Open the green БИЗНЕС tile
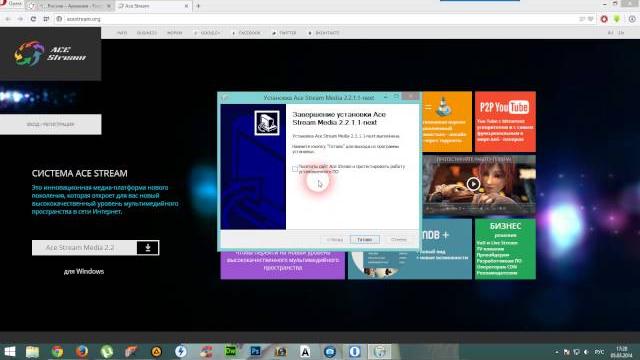 coord(505,249)
